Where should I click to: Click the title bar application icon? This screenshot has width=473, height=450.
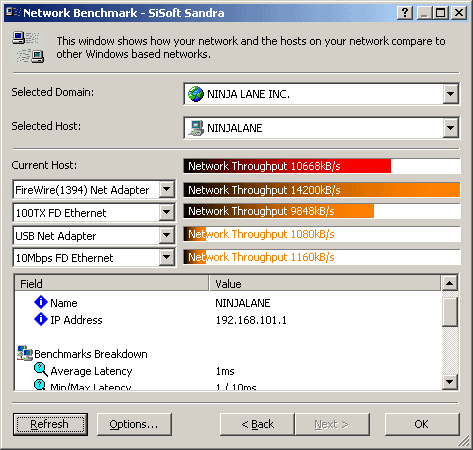13,13
